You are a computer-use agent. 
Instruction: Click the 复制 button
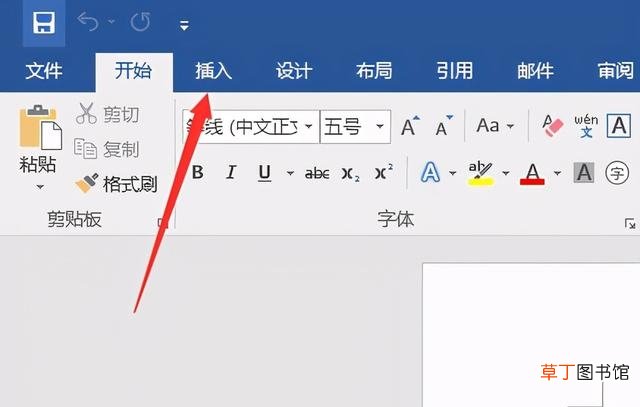click(107, 149)
